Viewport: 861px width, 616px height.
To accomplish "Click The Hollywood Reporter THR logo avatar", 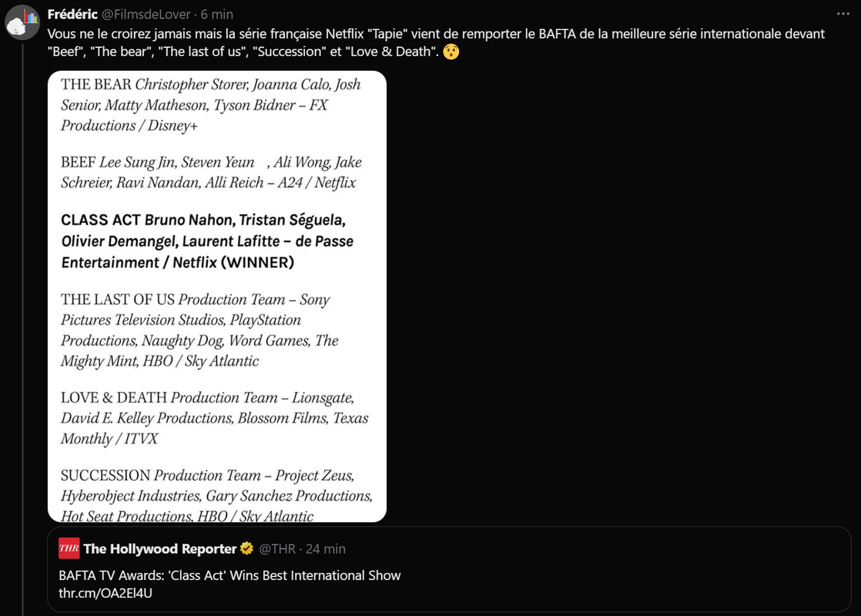I will 69,548.
